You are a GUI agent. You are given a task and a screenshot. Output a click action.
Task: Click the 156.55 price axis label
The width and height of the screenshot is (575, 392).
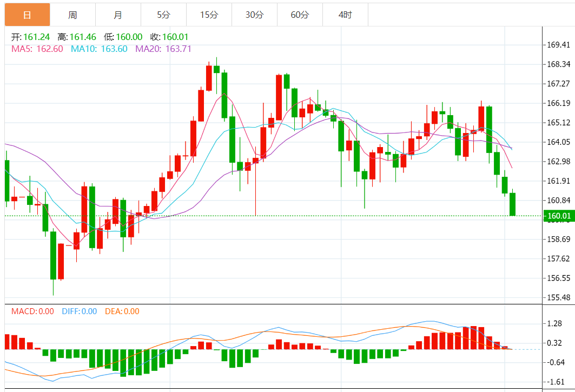[x=558, y=278]
